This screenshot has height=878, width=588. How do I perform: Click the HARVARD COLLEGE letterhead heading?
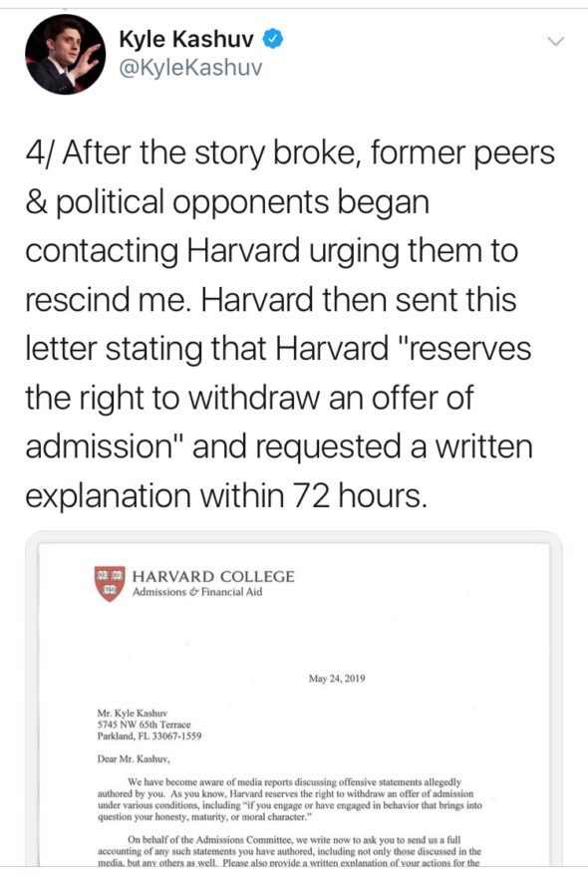click(213, 576)
